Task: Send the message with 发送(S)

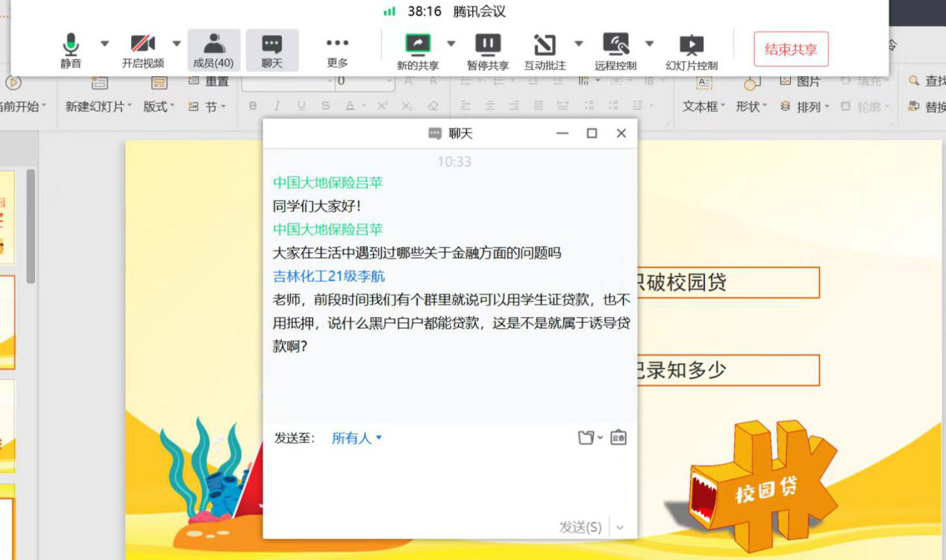Action: tap(580, 527)
